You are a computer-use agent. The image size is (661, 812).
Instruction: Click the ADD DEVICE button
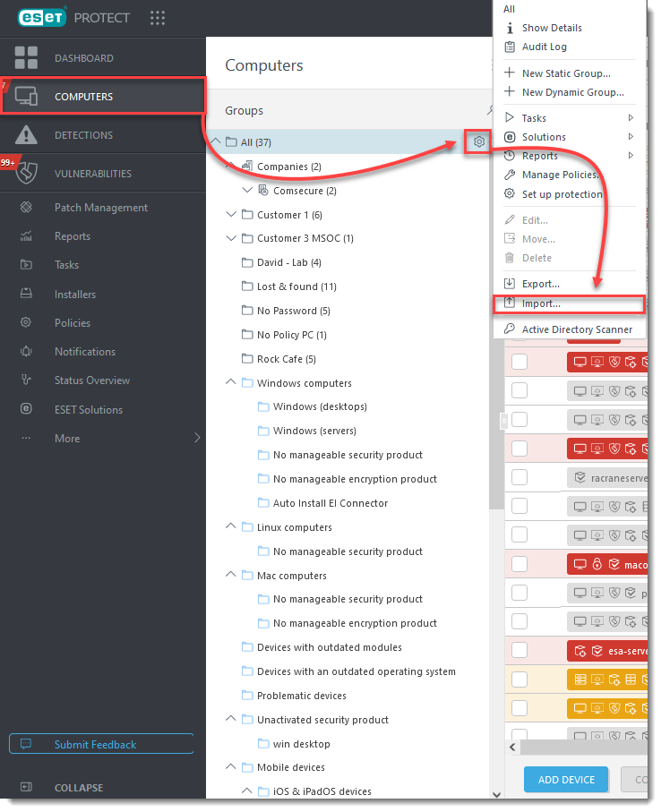coord(566,780)
